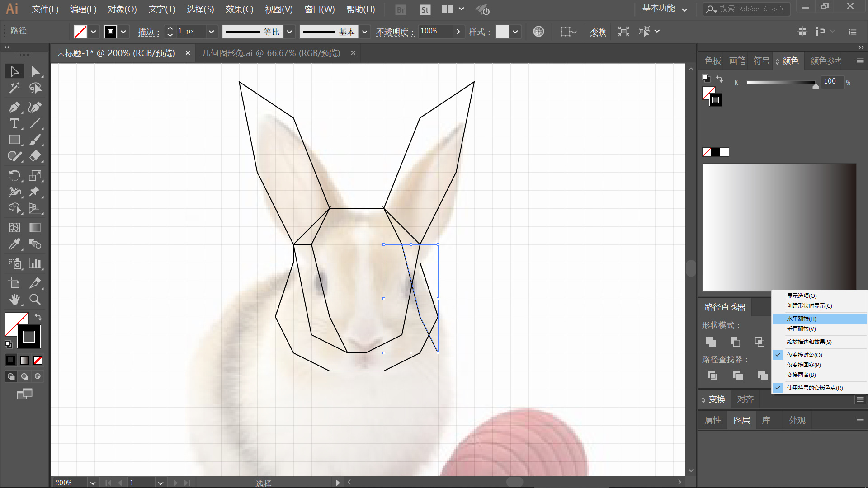Select the Pen tool
The image size is (868, 488).
14,107
